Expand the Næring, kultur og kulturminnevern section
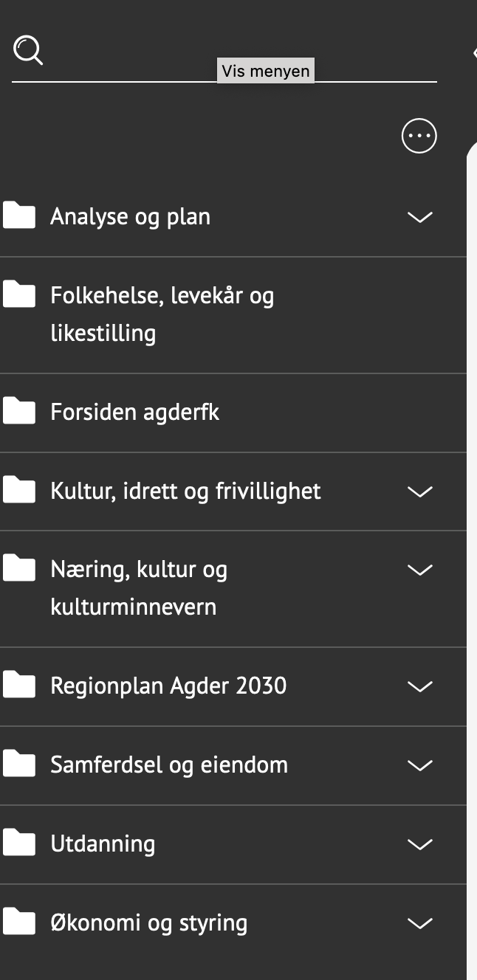 pyautogui.click(x=419, y=570)
